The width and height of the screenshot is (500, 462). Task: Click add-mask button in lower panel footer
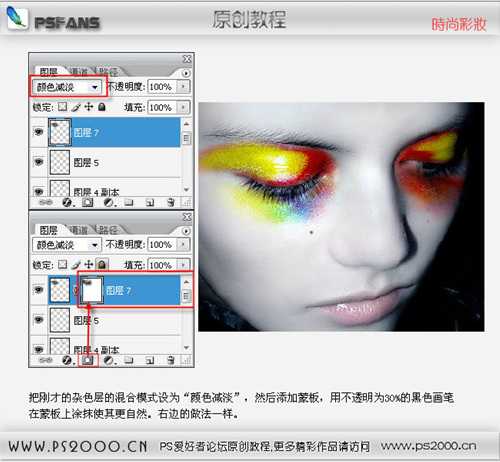coord(88,360)
